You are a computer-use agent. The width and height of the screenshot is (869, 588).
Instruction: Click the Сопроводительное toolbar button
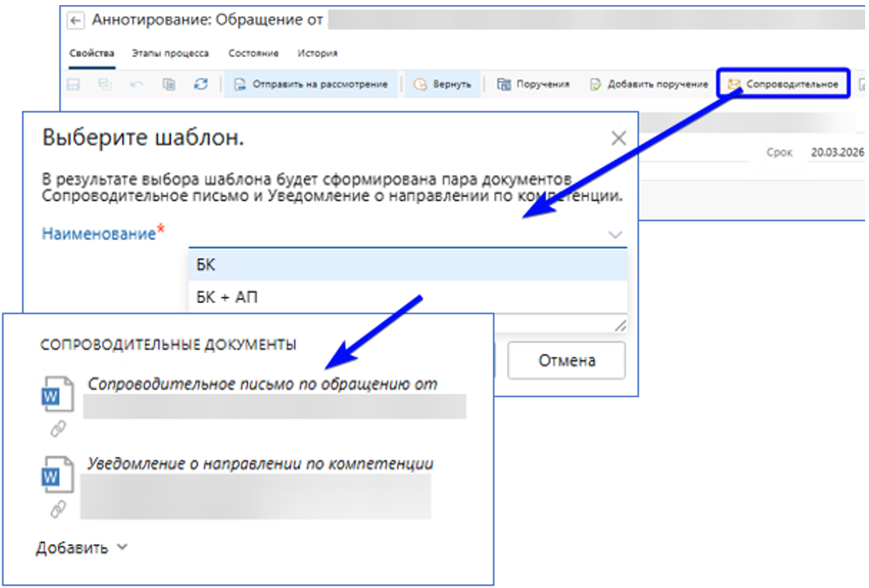click(x=783, y=84)
